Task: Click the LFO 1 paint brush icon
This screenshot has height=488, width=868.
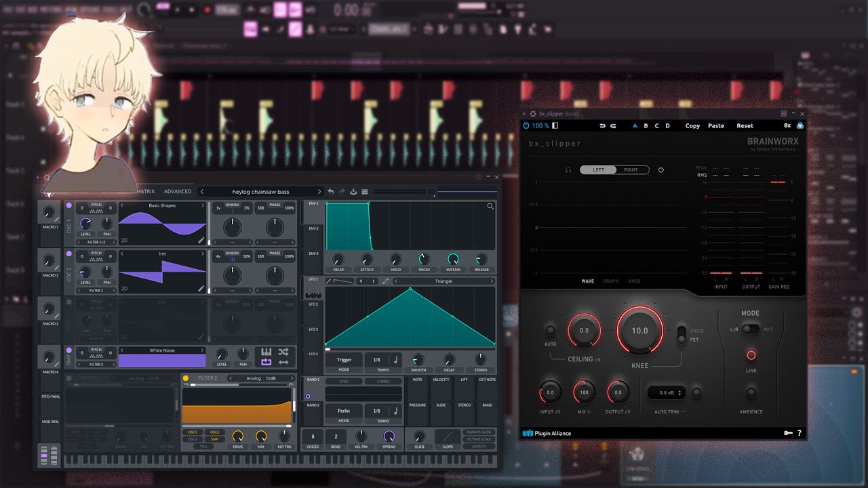Action: pos(330,281)
